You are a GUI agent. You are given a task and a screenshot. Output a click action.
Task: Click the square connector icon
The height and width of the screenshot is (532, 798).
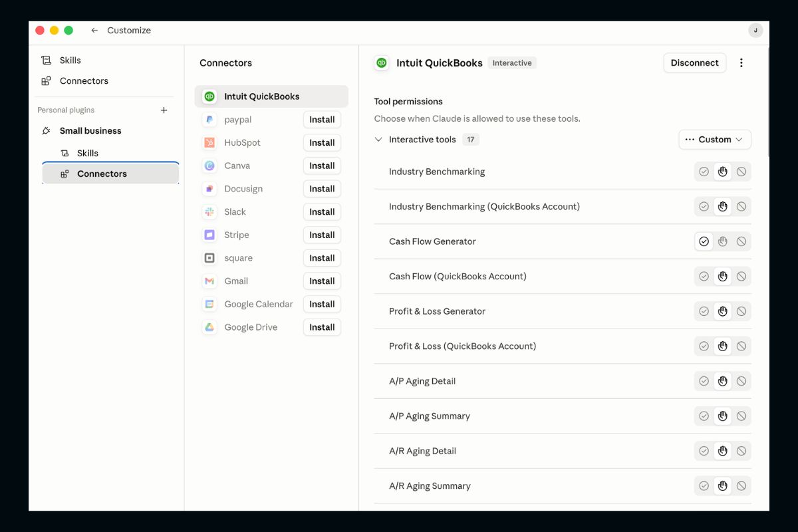coord(209,258)
